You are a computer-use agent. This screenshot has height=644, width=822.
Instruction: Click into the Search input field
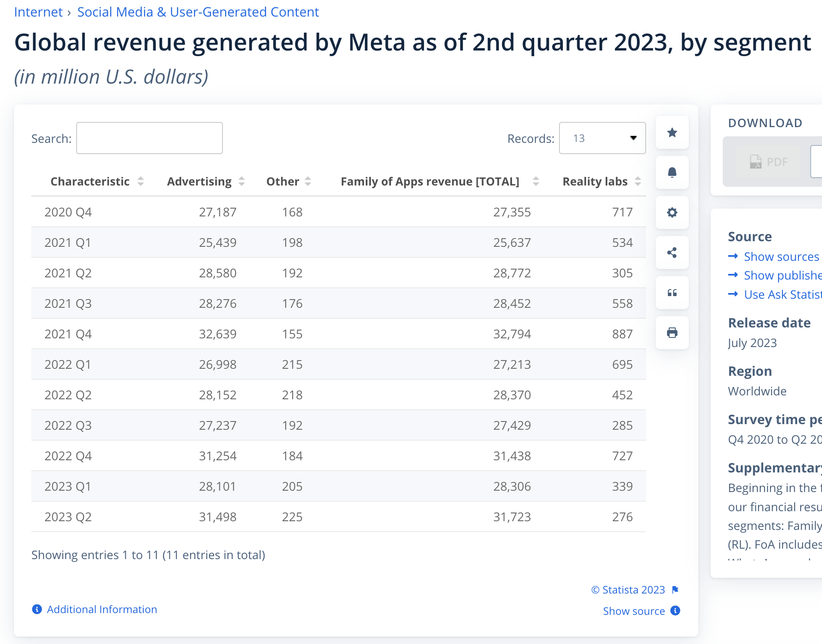pos(149,138)
